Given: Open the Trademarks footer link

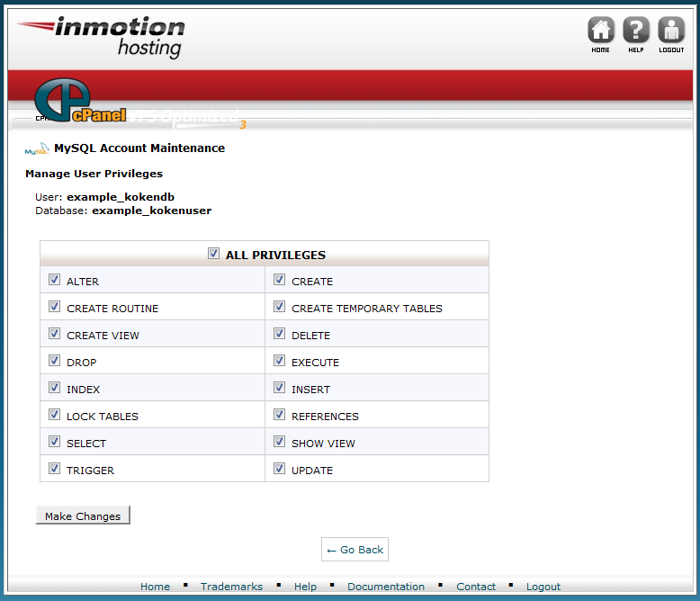Looking at the screenshot, I should coord(231,587).
